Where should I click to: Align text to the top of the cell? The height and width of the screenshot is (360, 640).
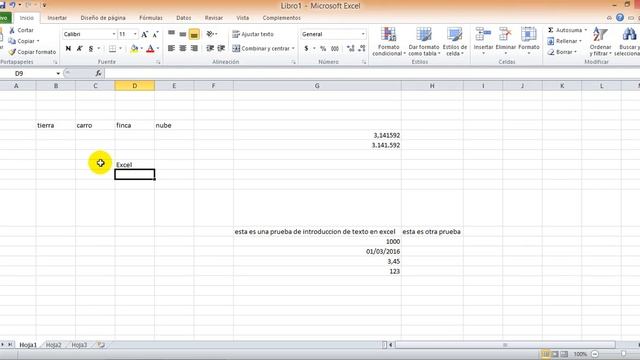tap(171, 34)
